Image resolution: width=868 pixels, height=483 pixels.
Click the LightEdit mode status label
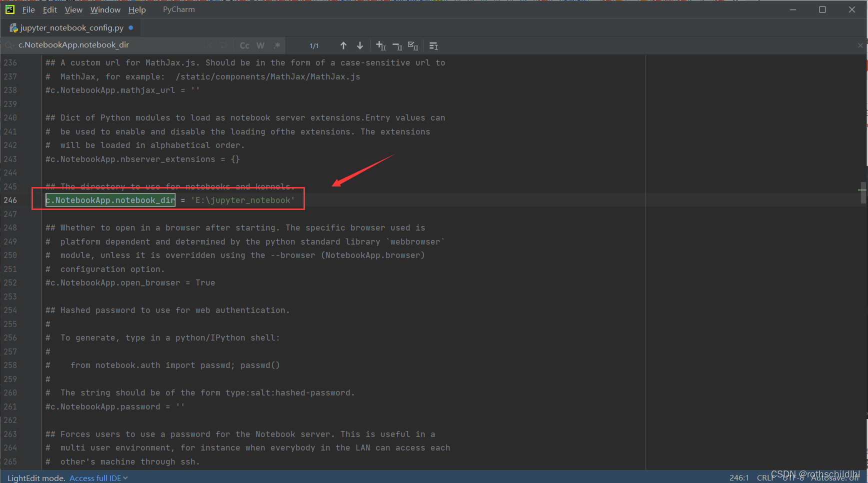point(36,478)
